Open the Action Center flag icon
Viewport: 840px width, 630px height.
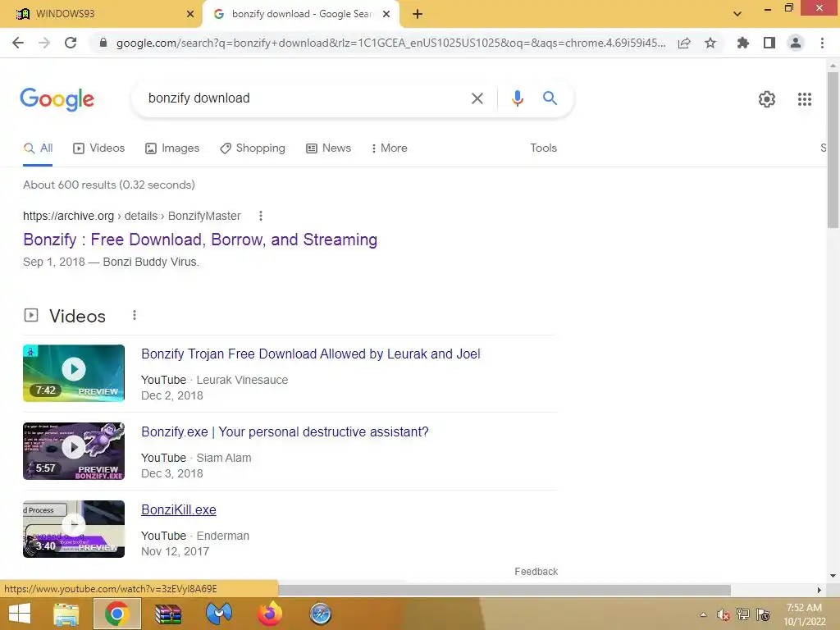tap(763, 614)
